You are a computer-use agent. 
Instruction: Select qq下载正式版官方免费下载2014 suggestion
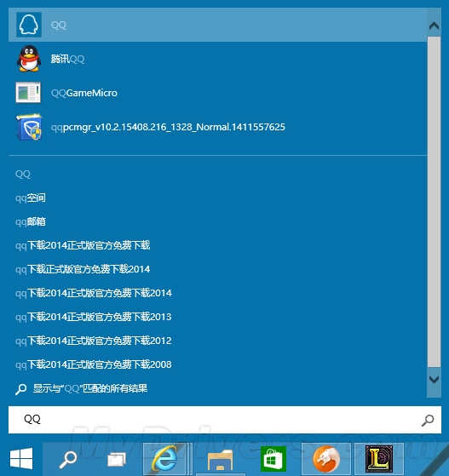coord(83,269)
